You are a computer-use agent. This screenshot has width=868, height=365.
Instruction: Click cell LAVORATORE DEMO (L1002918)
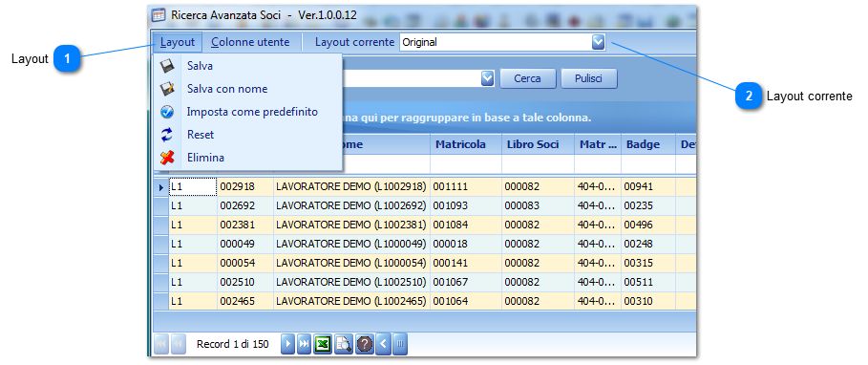coord(352,187)
